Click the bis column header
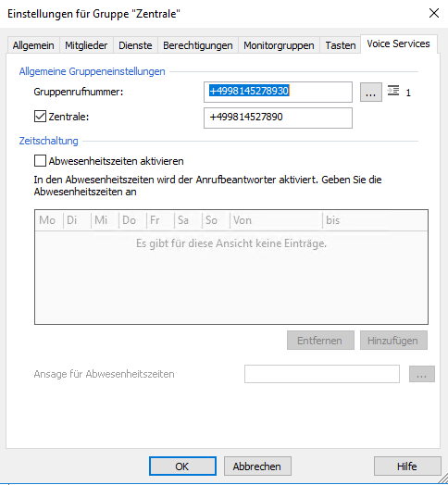The height and width of the screenshot is (485, 448). (x=375, y=220)
